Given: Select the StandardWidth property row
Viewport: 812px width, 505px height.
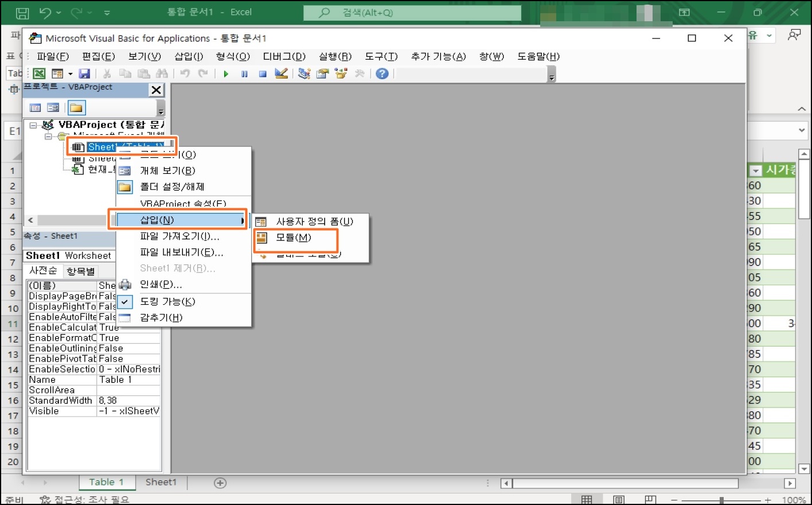Looking at the screenshot, I should click(x=94, y=401).
